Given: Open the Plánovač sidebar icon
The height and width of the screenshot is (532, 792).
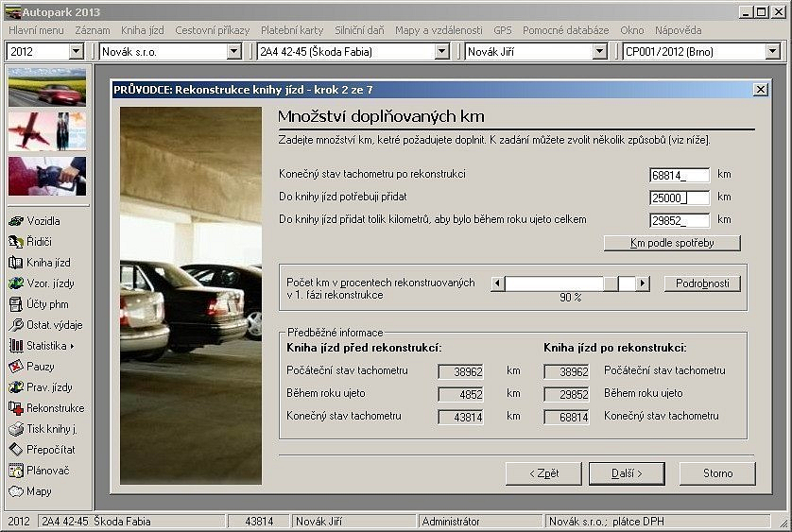Looking at the screenshot, I should [x=41, y=471].
